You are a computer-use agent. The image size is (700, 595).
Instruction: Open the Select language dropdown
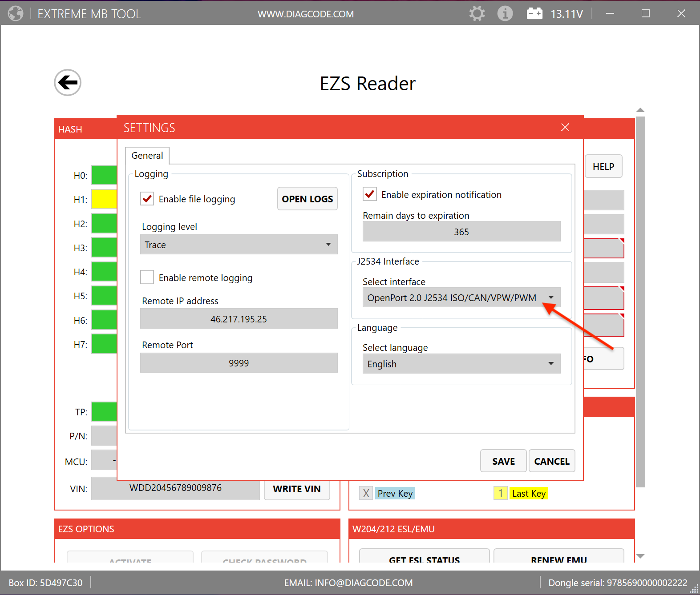click(x=461, y=364)
